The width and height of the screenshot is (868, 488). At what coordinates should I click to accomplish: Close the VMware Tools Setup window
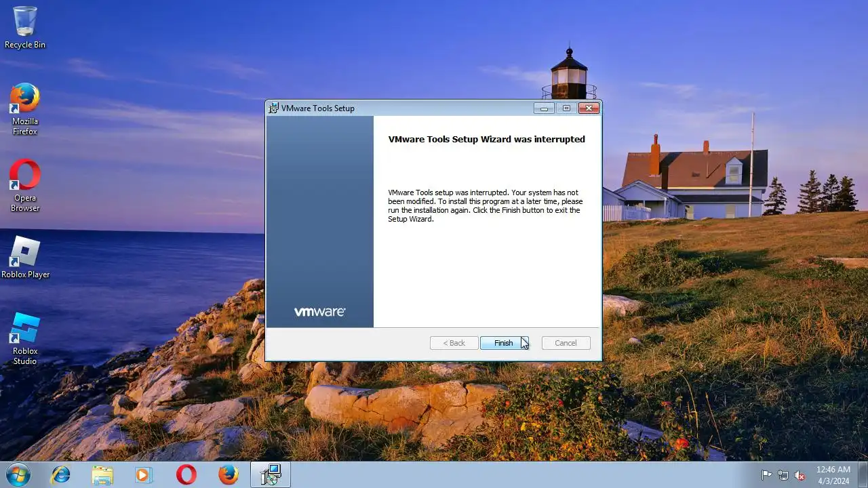(589, 108)
